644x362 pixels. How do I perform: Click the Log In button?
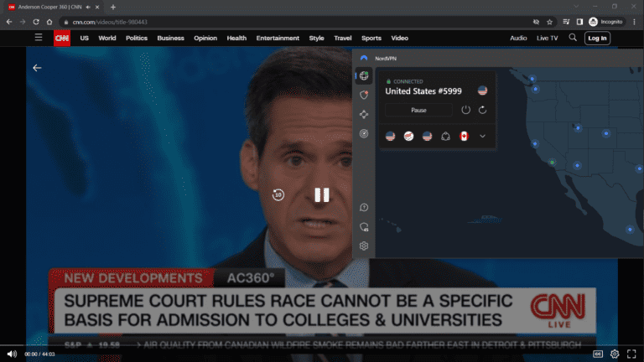tap(597, 39)
